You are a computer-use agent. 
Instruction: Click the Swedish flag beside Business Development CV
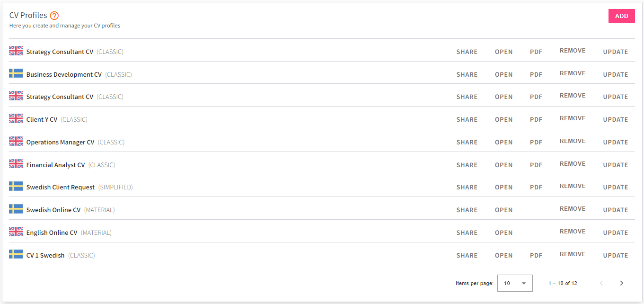coord(16,73)
